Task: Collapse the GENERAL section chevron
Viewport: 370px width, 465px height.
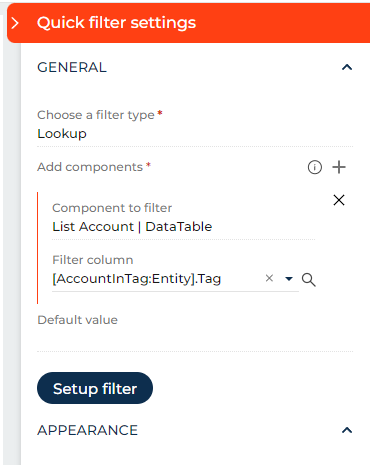Action: [x=347, y=67]
